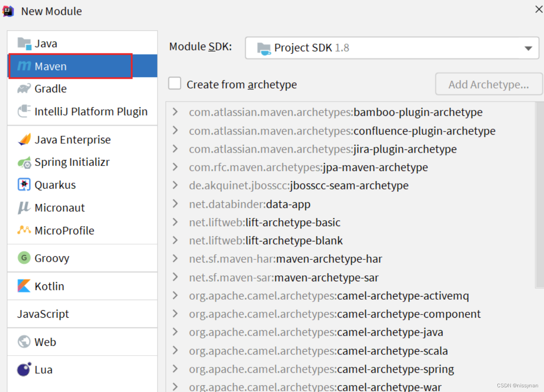Select Spring Initializr module type
The width and height of the screenshot is (544, 392).
pos(82,162)
